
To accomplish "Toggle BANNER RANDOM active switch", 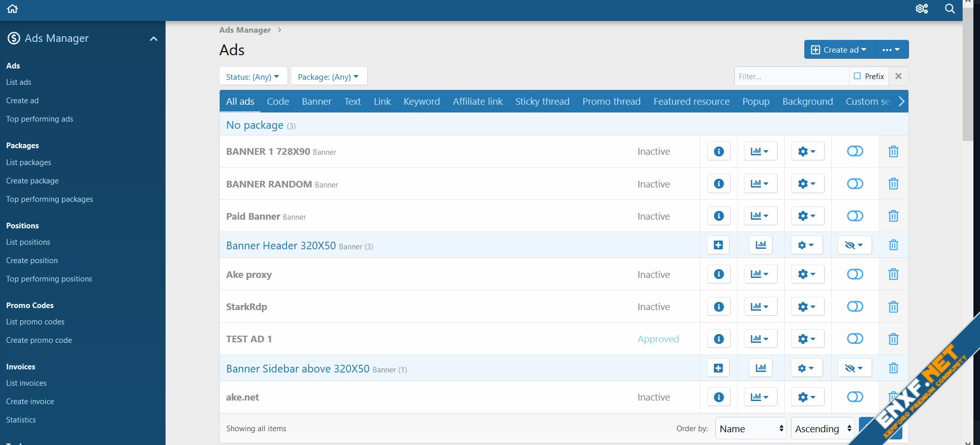I will [855, 183].
